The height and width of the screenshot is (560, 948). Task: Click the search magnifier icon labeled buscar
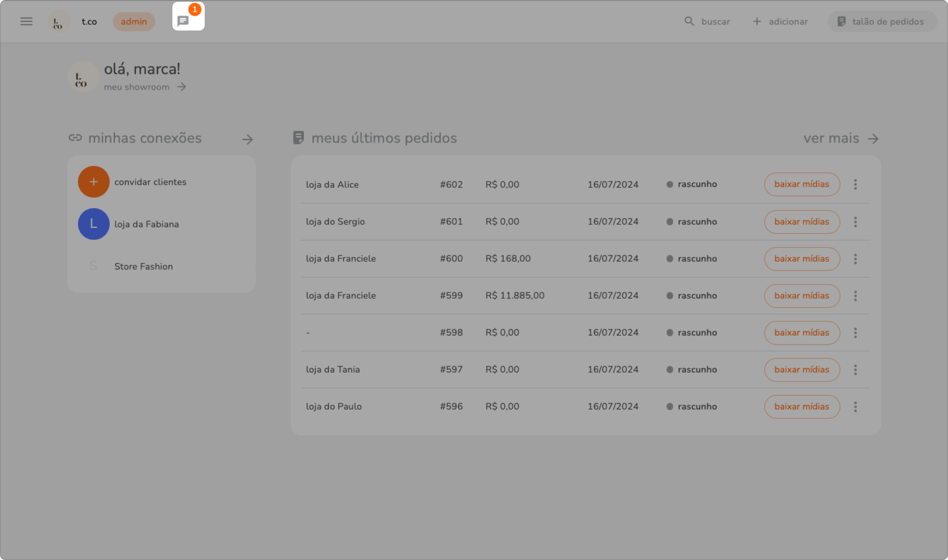coord(689,22)
